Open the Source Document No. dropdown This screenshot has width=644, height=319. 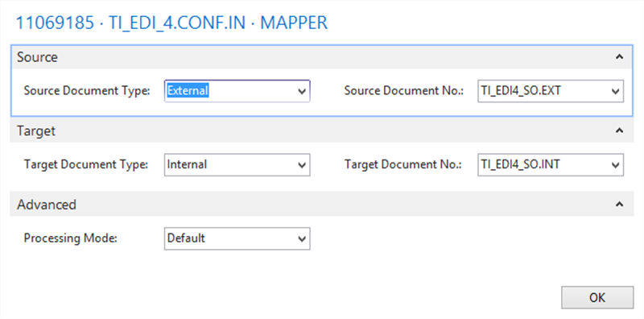[615, 91]
